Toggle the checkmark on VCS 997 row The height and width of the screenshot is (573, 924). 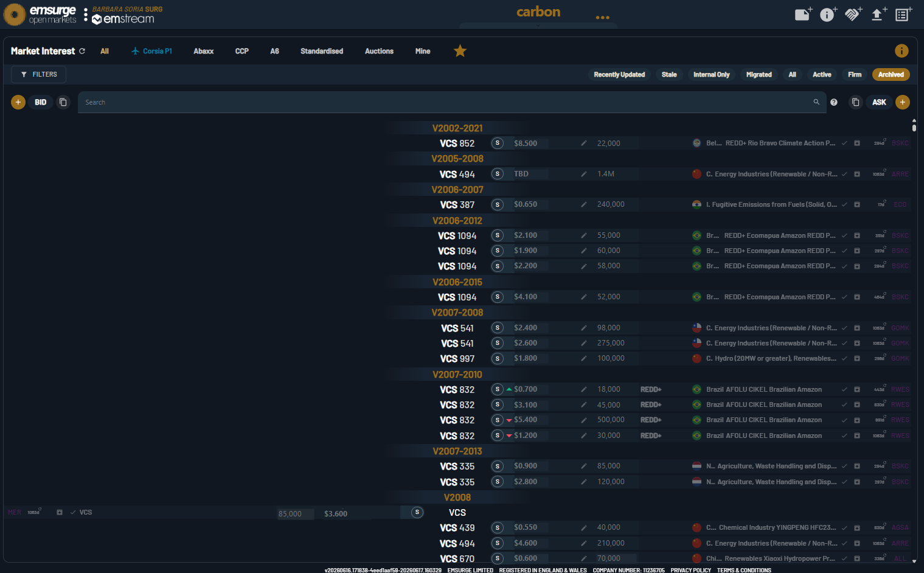[x=844, y=359]
